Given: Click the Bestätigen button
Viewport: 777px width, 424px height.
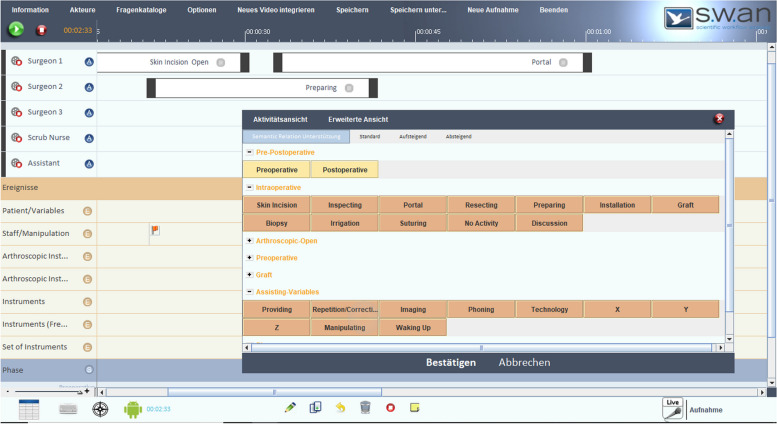Looking at the screenshot, I should tap(450, 362).
